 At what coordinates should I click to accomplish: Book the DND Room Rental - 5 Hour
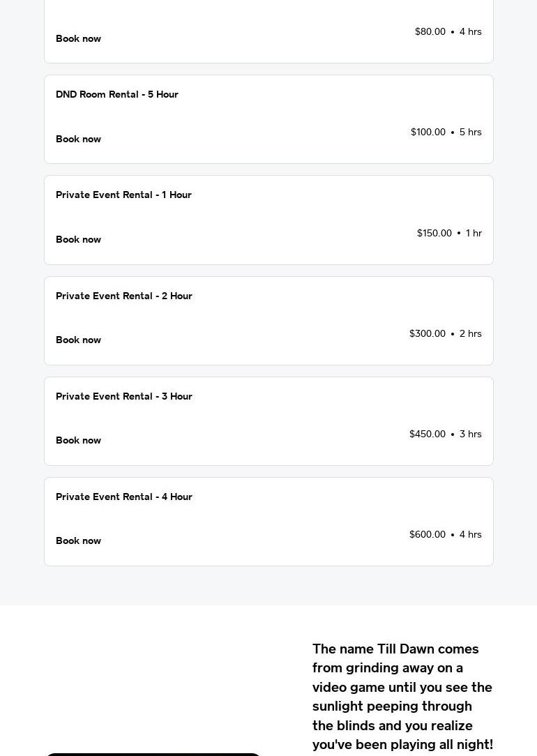click(78, 139)
